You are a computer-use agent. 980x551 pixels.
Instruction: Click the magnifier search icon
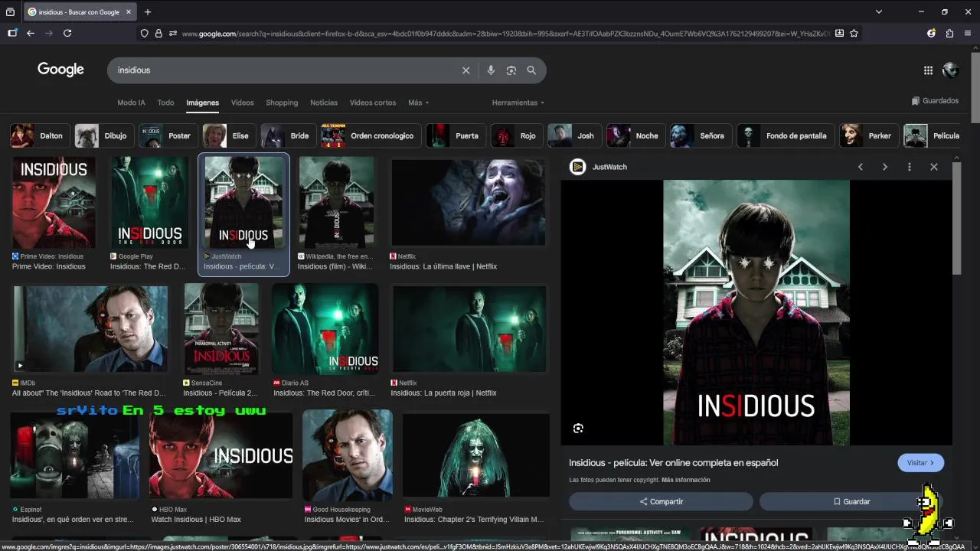[531, 70]
